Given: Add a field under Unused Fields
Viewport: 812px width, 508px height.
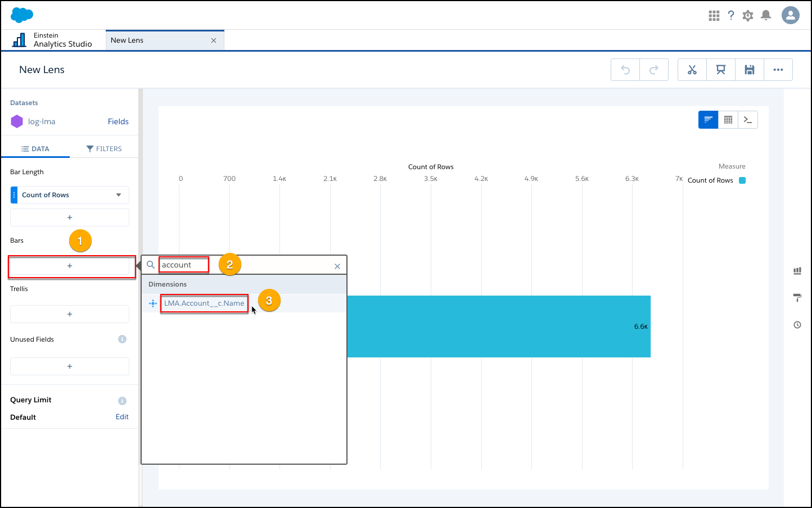Looking at the screenshot, I should [x=70, y=366].
